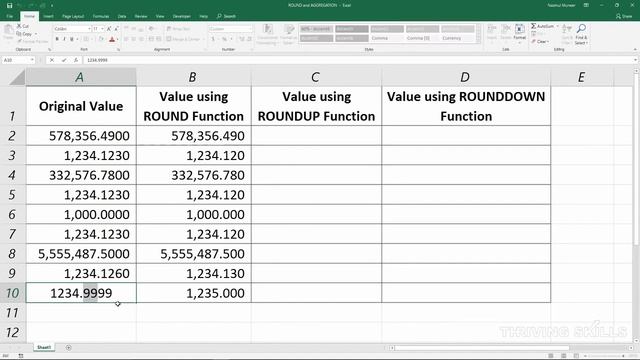
Task: Click the Save icon in the title bar
Action: tap(9, 5)
